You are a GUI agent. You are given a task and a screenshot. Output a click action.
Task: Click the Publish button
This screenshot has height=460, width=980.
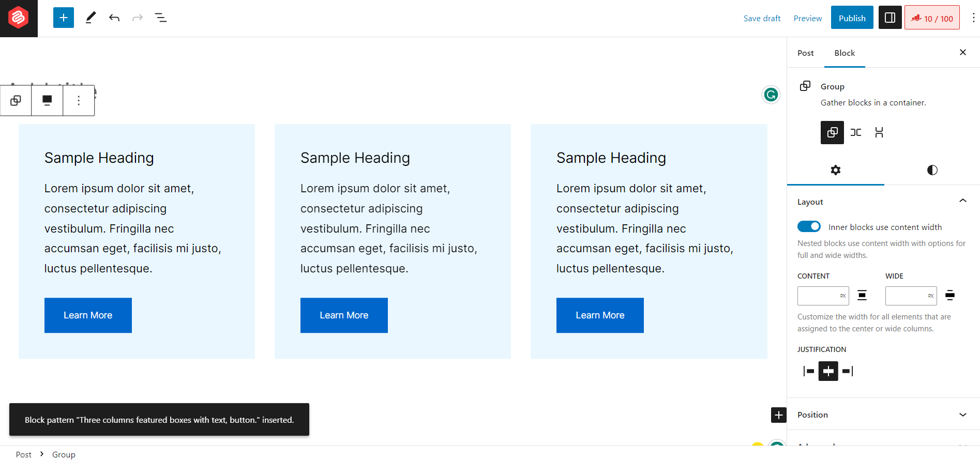pyautogui.click(x=852, y=18)
